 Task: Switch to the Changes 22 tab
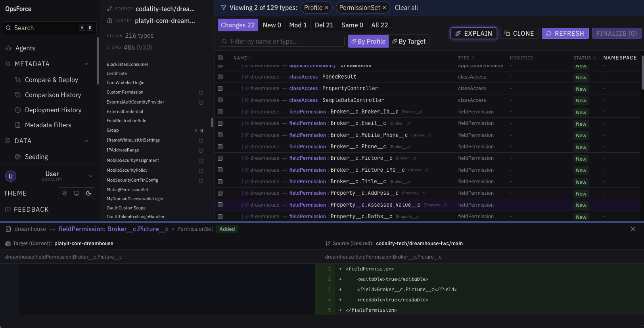tap(238, 25)
